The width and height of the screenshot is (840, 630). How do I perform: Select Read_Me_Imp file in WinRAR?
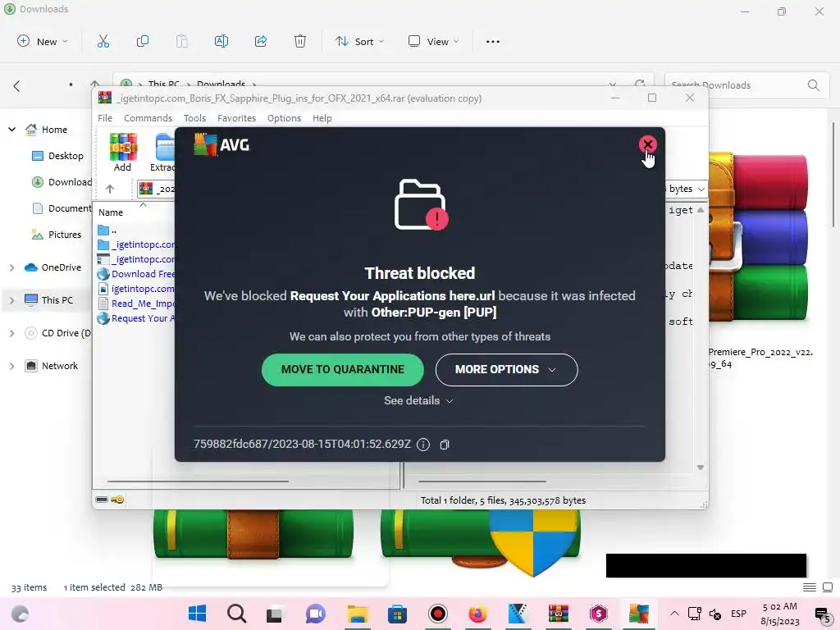coord(136,304)
